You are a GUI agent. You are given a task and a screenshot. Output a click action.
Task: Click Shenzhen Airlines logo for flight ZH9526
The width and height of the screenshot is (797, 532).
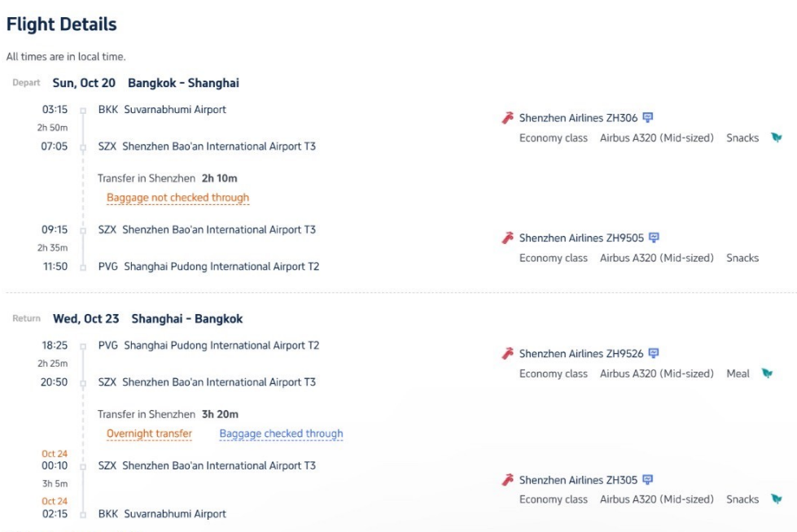pyautogui.click(x=508, y=353)
